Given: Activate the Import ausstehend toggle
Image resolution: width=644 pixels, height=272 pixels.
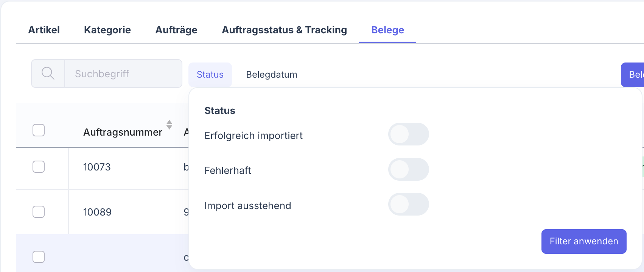Looking at the screenshot, I should coord(409,204).
